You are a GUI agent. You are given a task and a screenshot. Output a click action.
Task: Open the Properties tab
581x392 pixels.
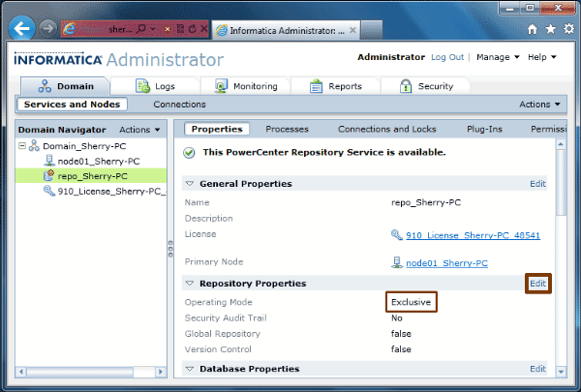point(217,129)
